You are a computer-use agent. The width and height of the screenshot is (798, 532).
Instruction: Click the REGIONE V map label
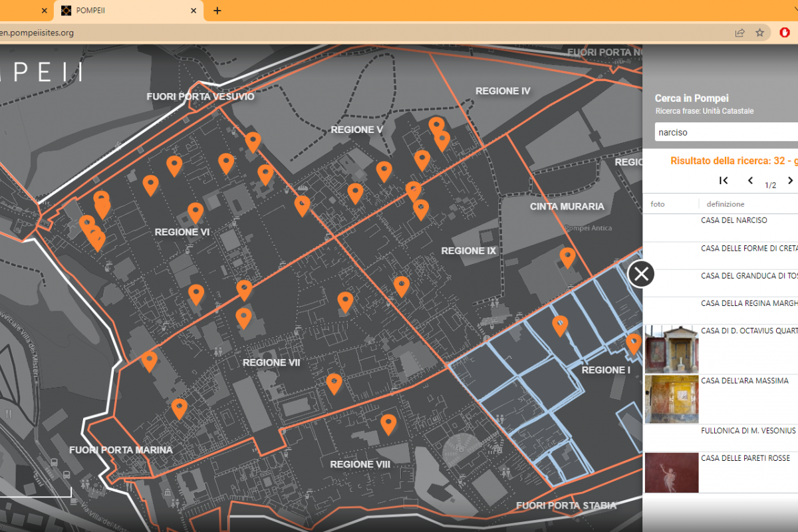click(356, 130)
